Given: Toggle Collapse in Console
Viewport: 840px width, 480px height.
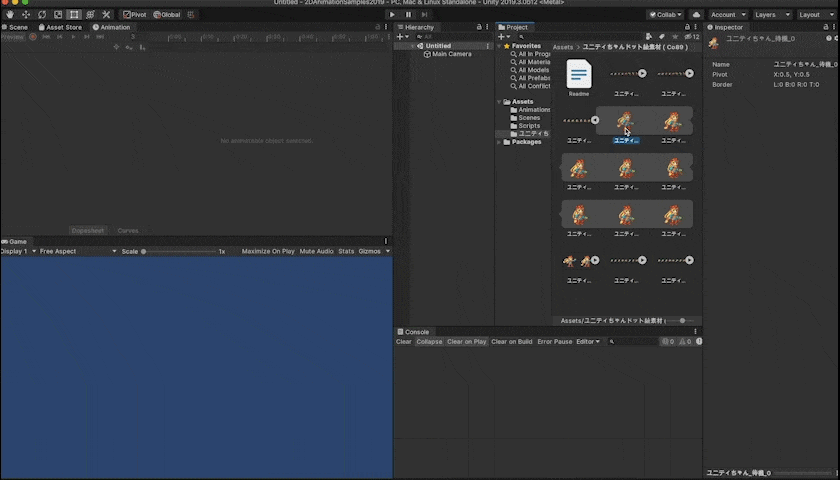Looking at the screenshot, I should (429, 342).
